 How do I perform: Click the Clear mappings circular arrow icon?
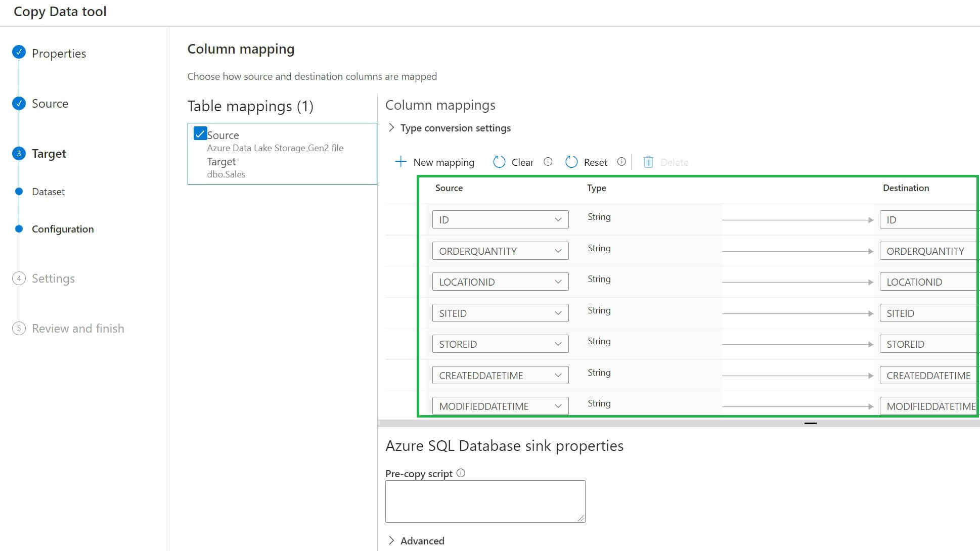tap(499, 162)
